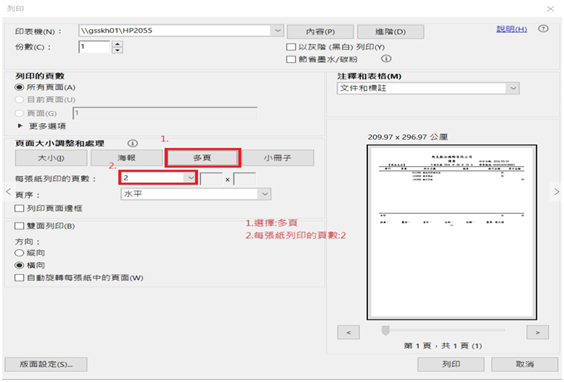Select the 大小 sizing tab button

coord(51,158)
